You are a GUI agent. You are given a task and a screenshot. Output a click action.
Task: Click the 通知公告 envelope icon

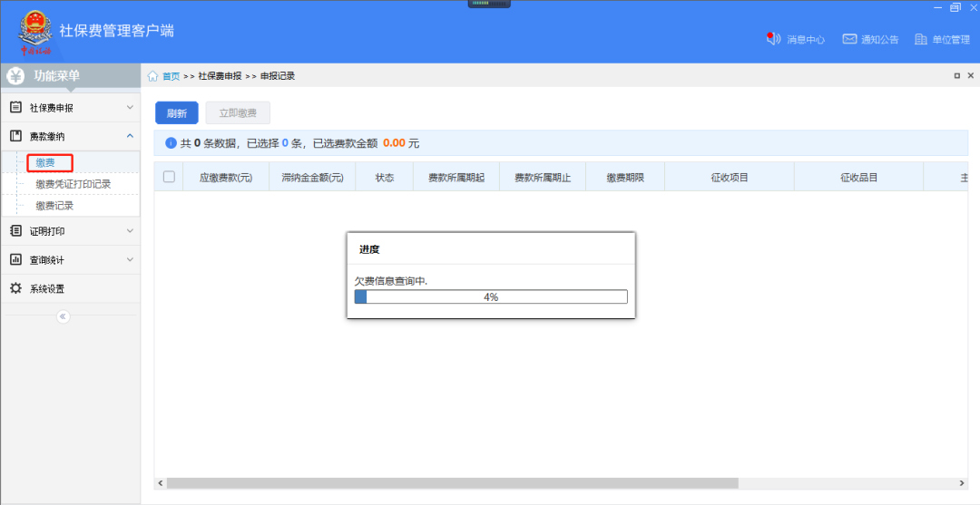click(x=849, y=39)
